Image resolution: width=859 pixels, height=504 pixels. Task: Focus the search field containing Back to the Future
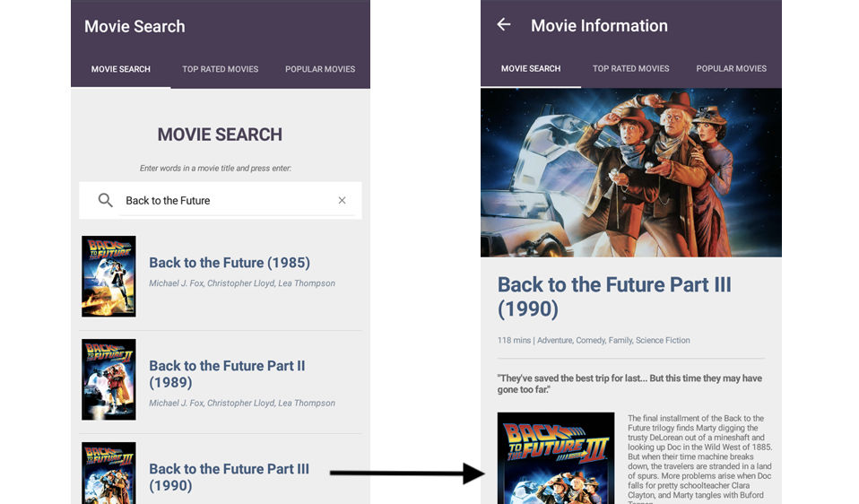[x=221, y=201]
